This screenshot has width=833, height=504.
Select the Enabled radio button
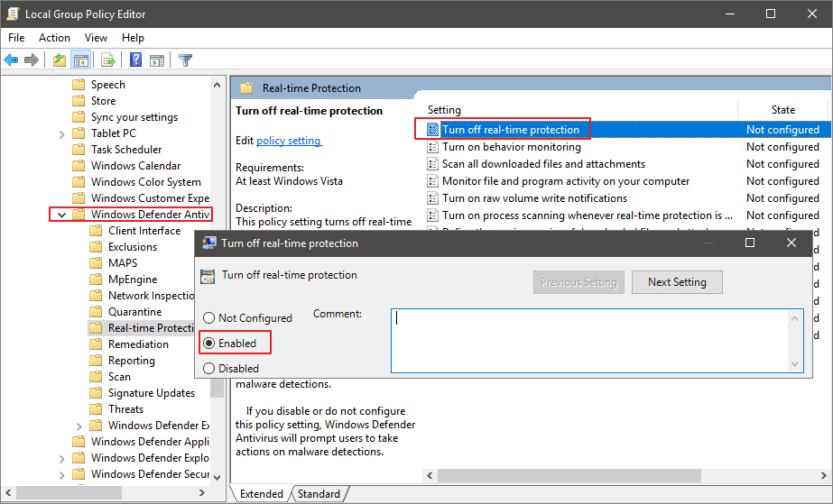(209, 344)
